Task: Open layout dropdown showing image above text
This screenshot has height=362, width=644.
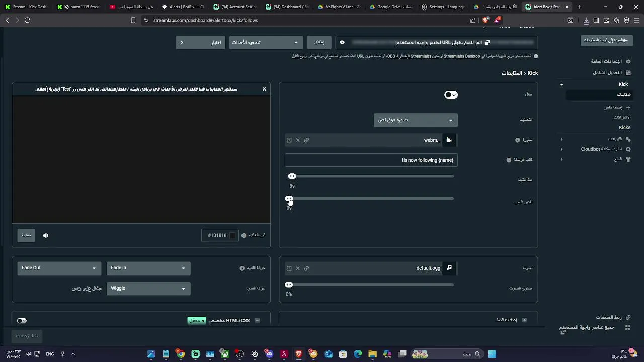Action: point(416,120)
